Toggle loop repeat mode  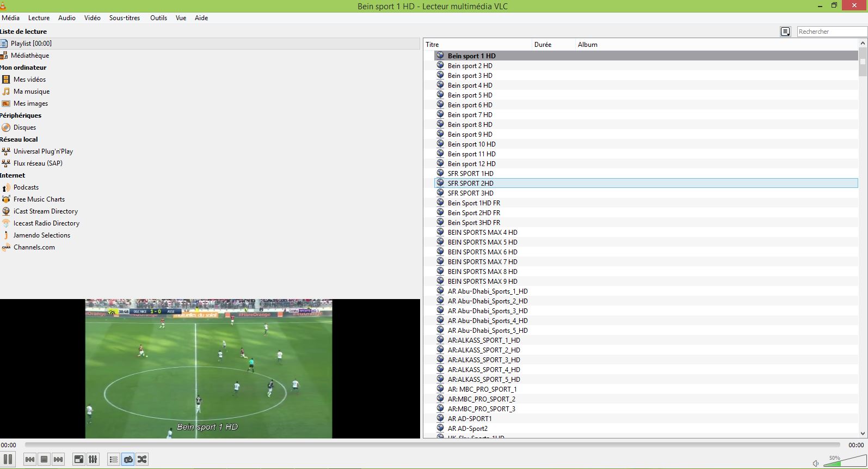coord(128,459)
